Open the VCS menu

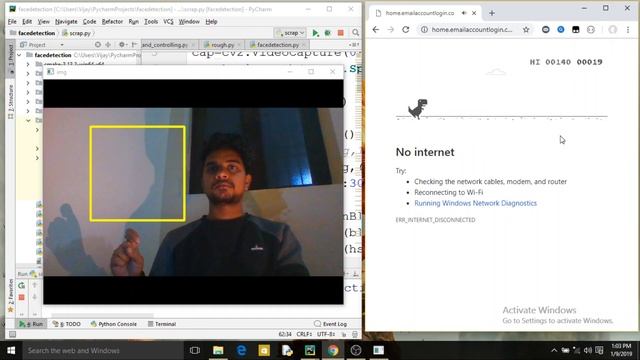click(x=168, y=22)
